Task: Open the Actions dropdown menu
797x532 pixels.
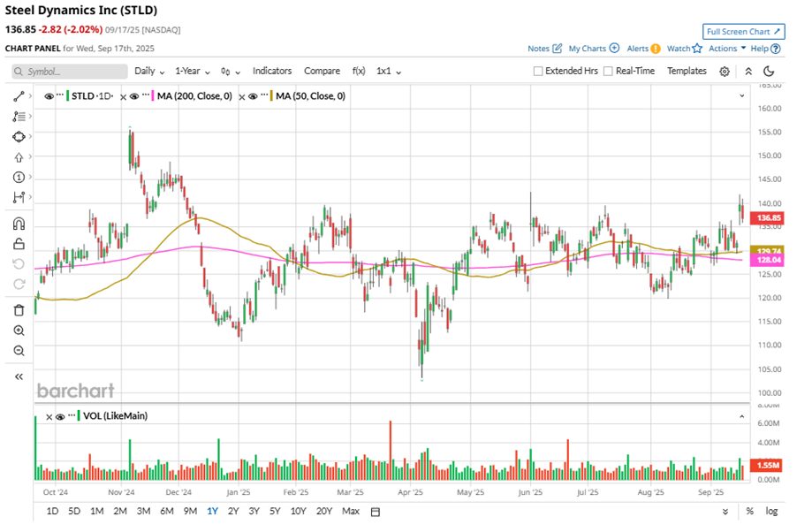Action: tap(727, 49)
